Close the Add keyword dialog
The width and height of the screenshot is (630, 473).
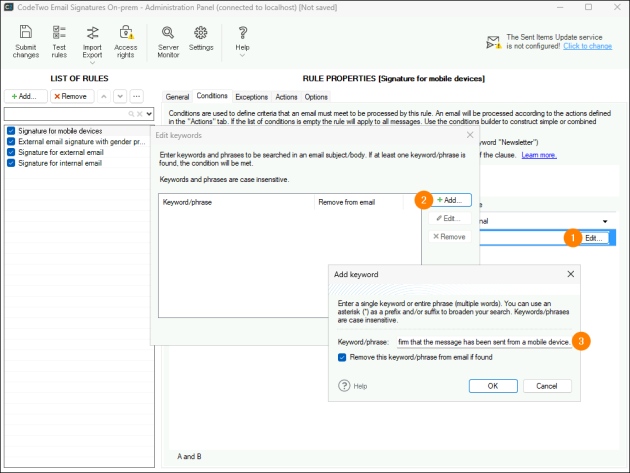coord(571,274)
